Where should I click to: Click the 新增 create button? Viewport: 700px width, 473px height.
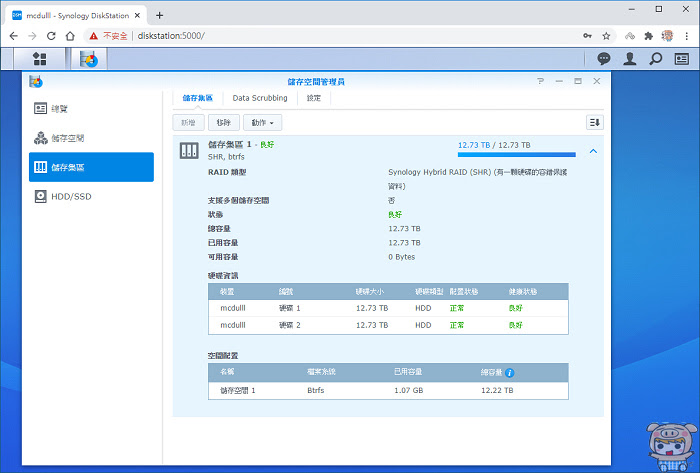click(188, 123)
